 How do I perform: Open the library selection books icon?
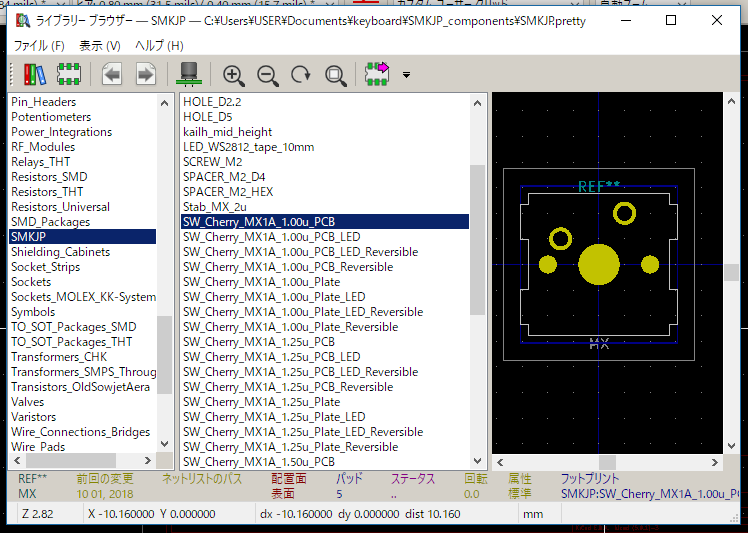coord(35,74)
